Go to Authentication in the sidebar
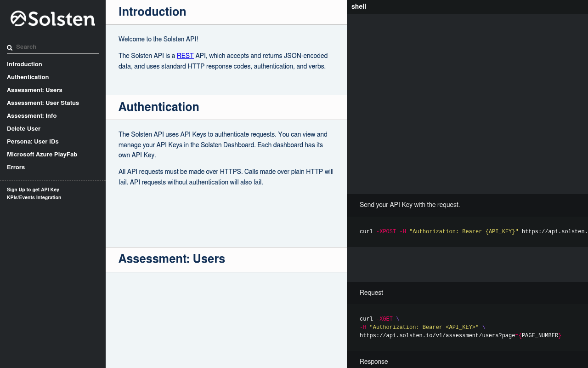 28,77
